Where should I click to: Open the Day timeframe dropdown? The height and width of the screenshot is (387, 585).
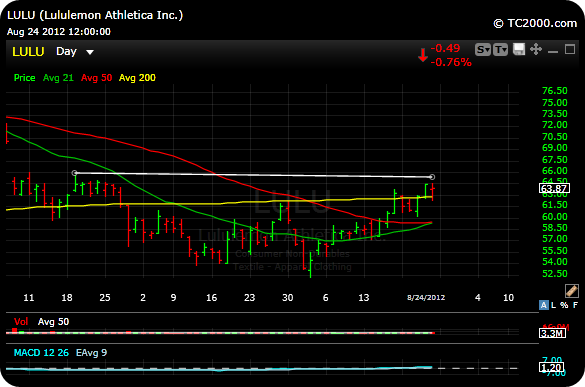(75, 52)
